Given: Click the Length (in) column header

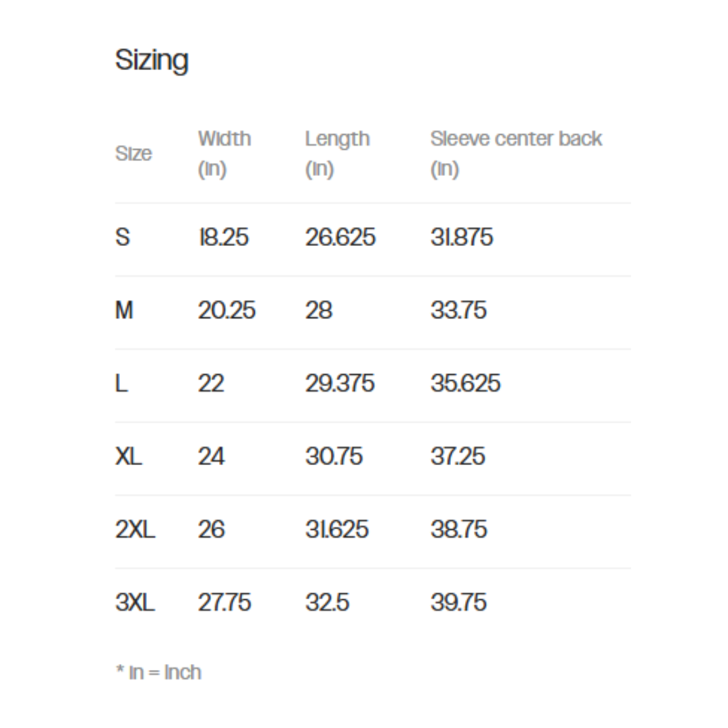Looking at the screenshot, I should tap(337, 154).
